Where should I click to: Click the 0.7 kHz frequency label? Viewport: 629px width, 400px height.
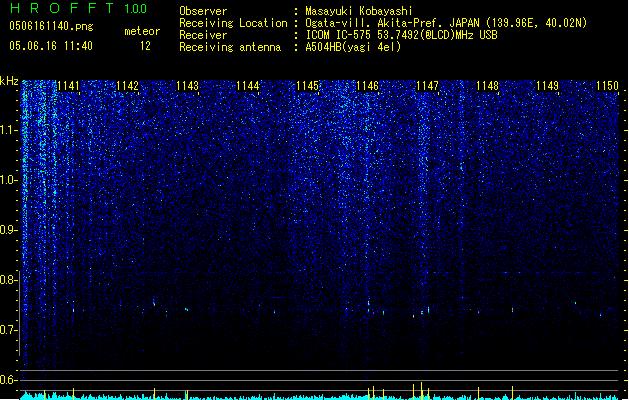(x=8, y=330)
